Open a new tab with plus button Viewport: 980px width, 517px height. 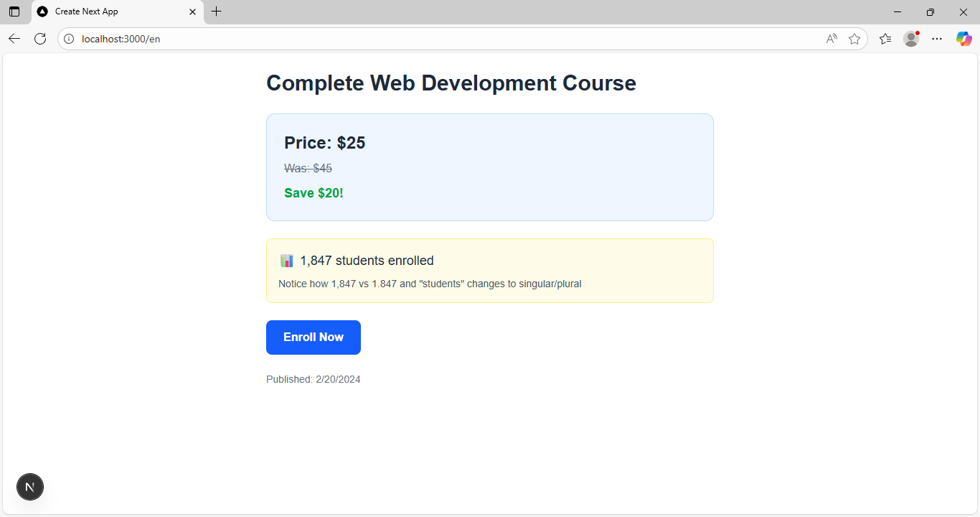[x=217, y=11]
